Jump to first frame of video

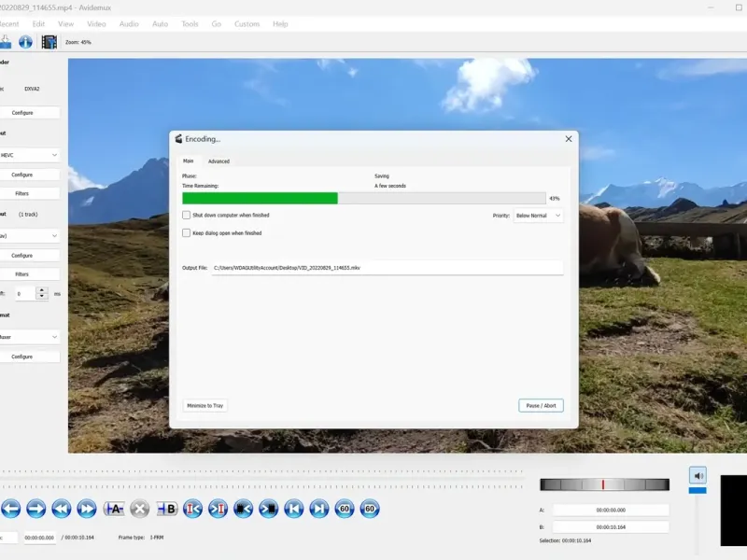click(294, 509)
